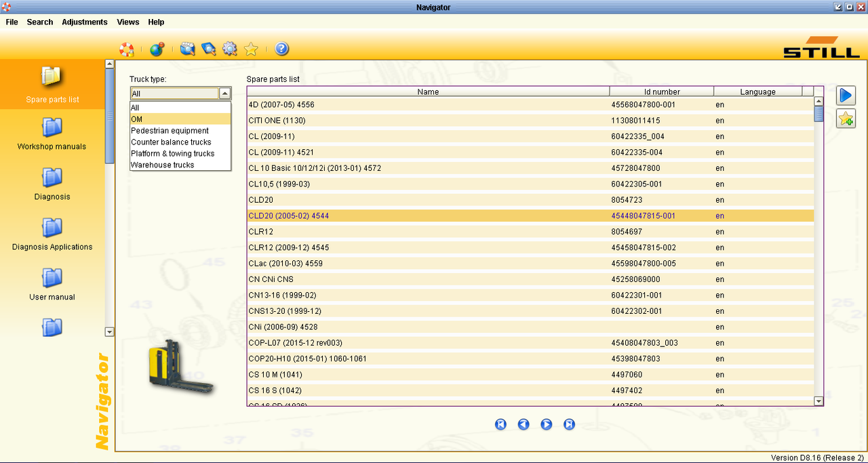Open Diagnosis section in sidebar
Screen dimensions: 868x463
tap(52, 184)
